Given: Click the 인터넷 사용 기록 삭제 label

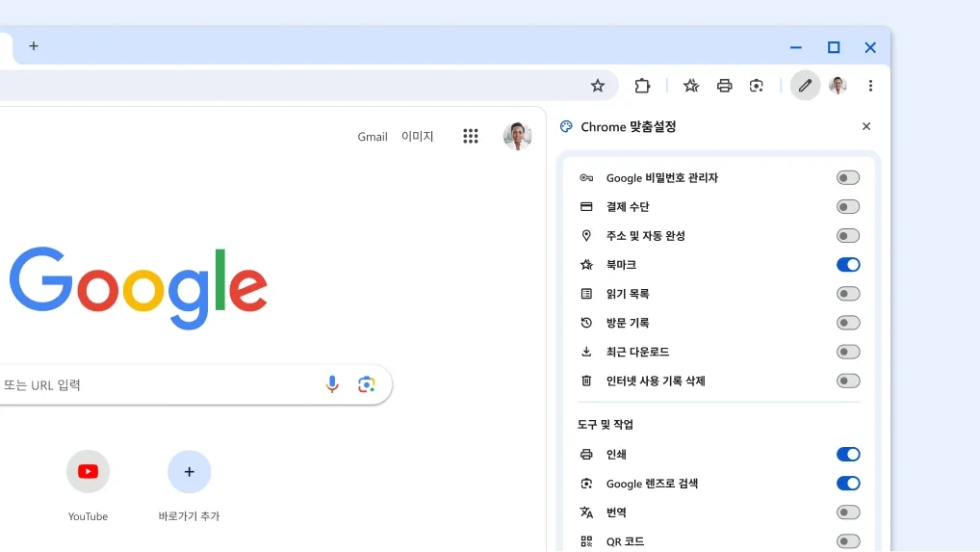Looking at the screenshot, I should click(656, 381).
